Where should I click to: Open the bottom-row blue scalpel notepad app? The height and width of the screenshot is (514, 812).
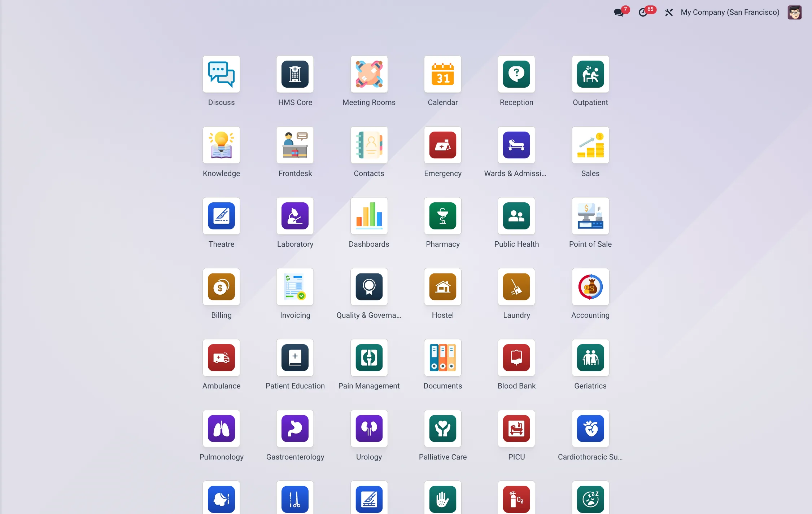[369, 498]
